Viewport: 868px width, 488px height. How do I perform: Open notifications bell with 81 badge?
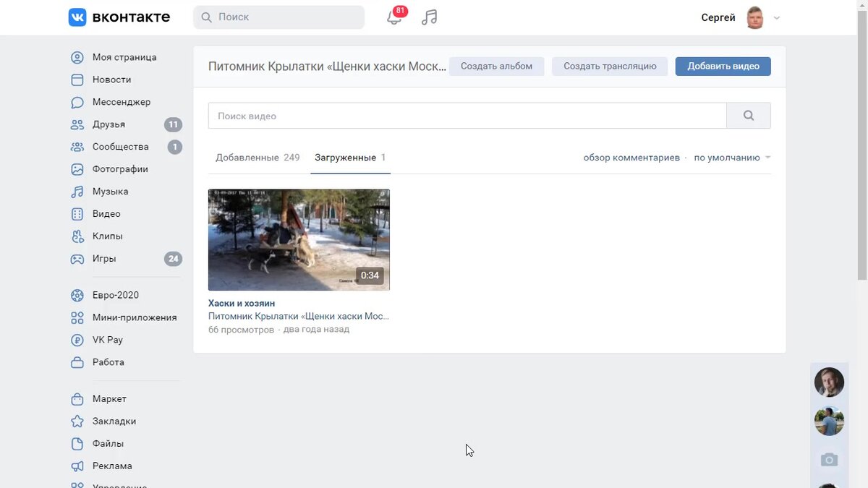(x=394, y=17)
